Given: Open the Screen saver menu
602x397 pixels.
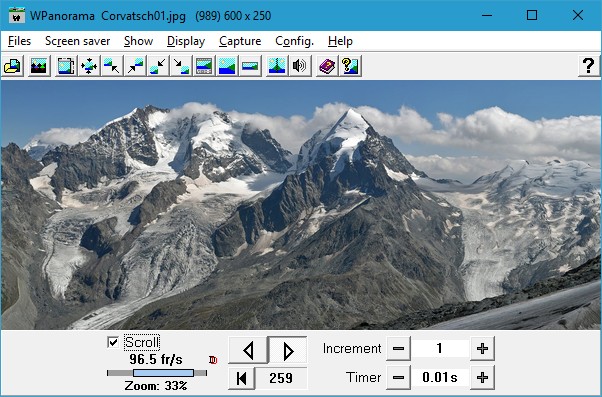Looking at the screenshot, I should click(x=78, y=41).
